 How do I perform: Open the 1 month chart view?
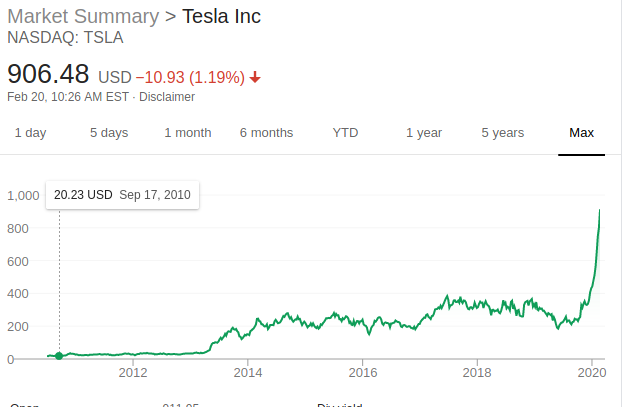[x=188, y=133]
